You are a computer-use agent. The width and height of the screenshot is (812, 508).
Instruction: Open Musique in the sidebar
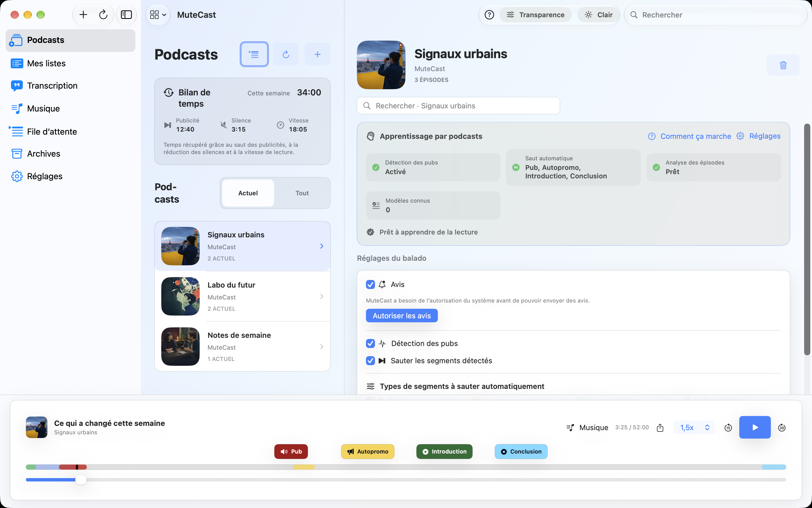(x=70, y=109)
